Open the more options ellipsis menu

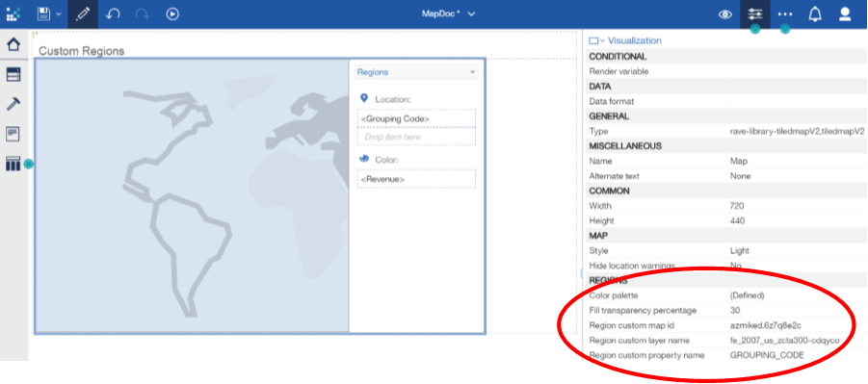point(785,14)
